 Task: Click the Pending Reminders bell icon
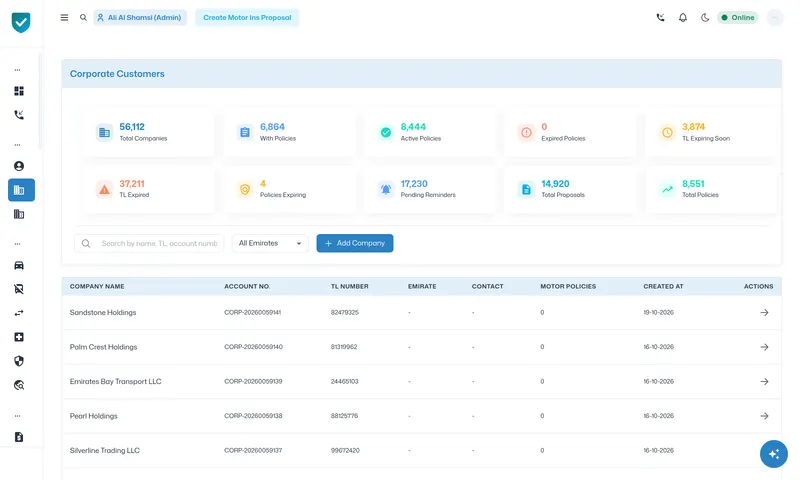coord(386,189)
